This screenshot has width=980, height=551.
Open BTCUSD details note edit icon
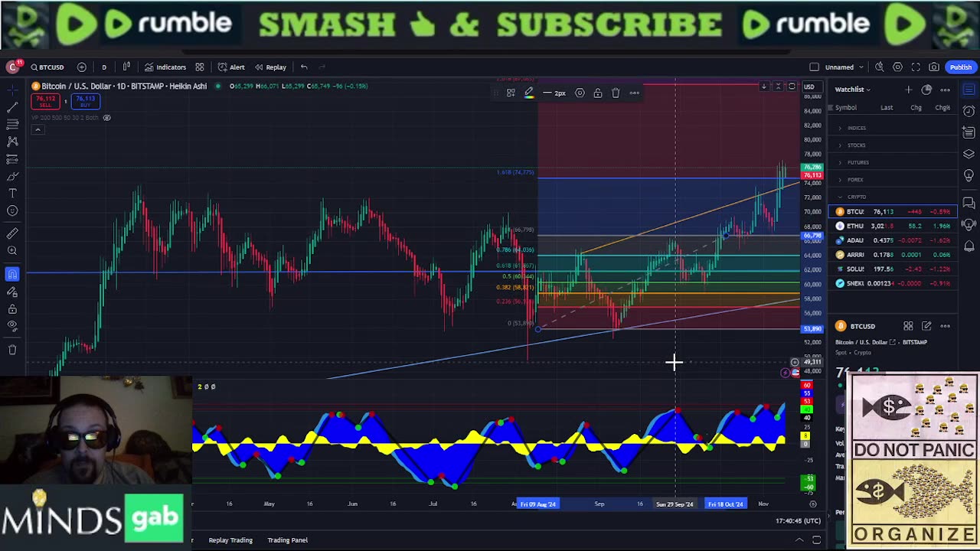tap(926, 327)
